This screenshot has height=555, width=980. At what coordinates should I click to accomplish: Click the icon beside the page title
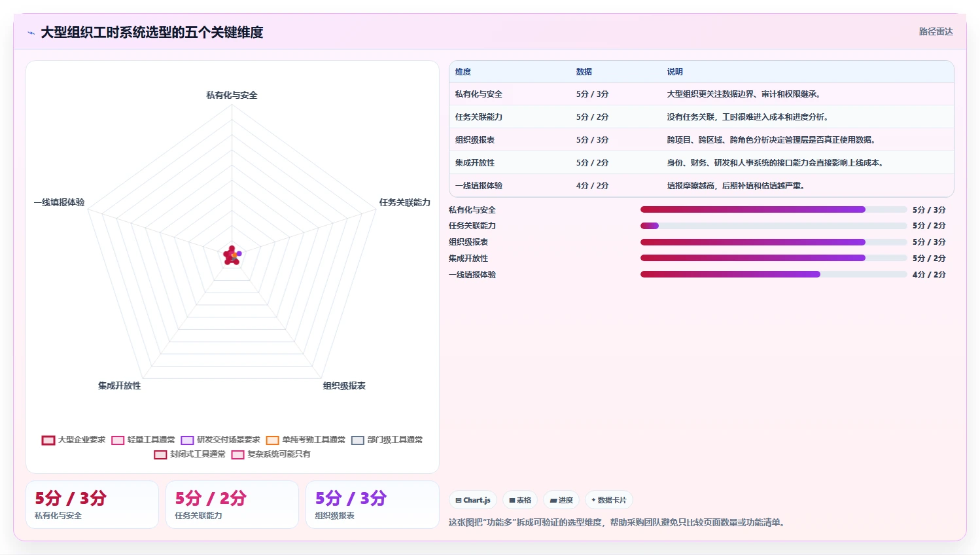pos(31,33)
